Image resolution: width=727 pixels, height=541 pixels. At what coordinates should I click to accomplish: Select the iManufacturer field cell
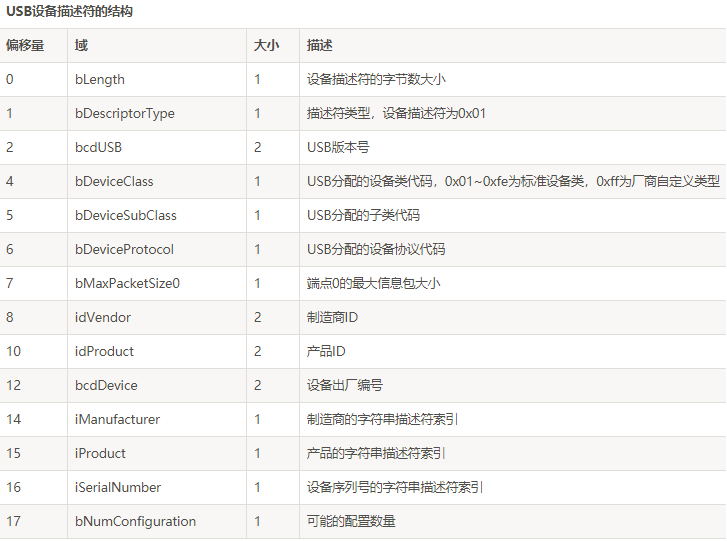point(117,419)
